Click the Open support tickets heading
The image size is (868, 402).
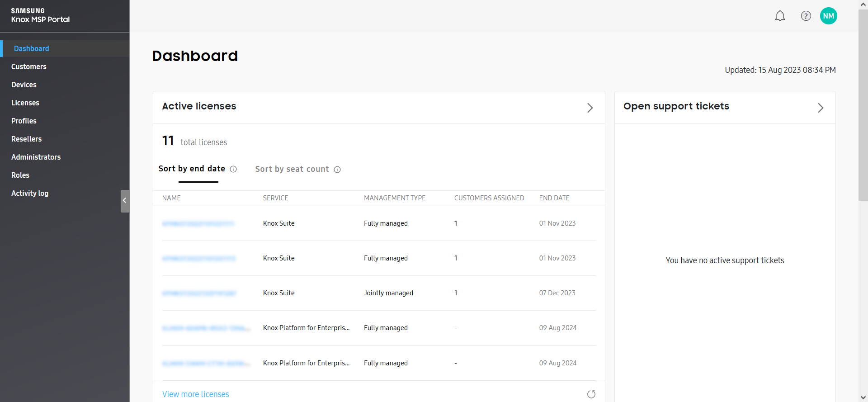click(676, 106)
